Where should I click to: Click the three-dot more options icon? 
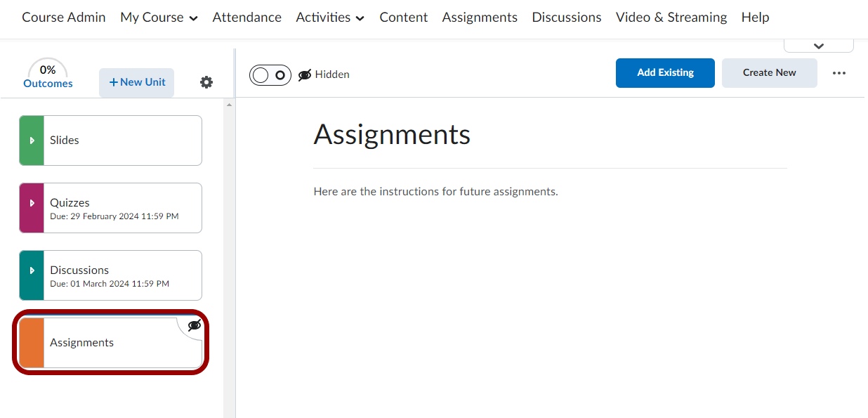tap(839, 73)
